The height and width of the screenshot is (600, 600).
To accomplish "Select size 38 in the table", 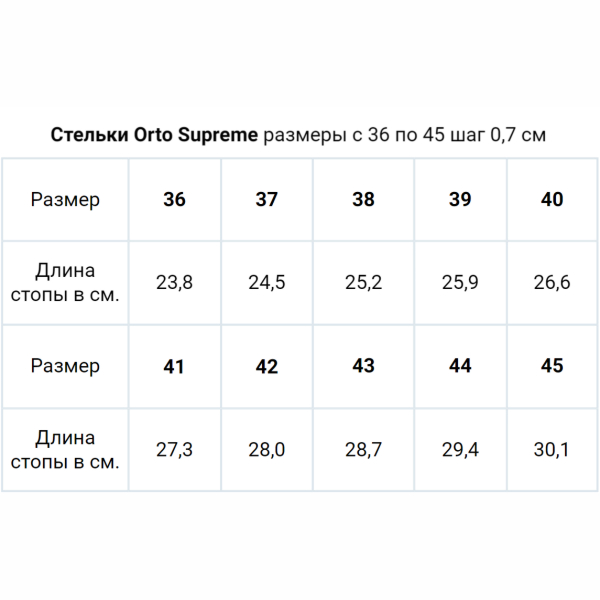I will (363, 199).
